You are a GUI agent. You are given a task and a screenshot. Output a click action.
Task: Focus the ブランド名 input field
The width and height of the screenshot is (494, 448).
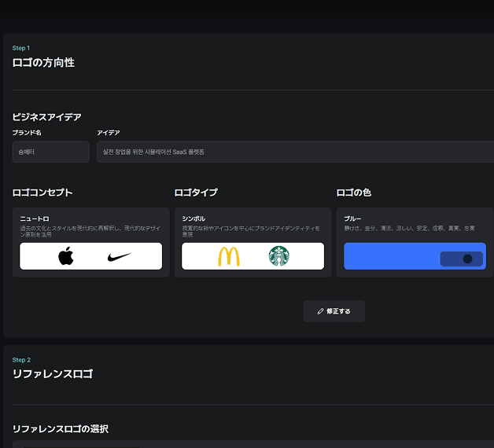tap(50, 152)
